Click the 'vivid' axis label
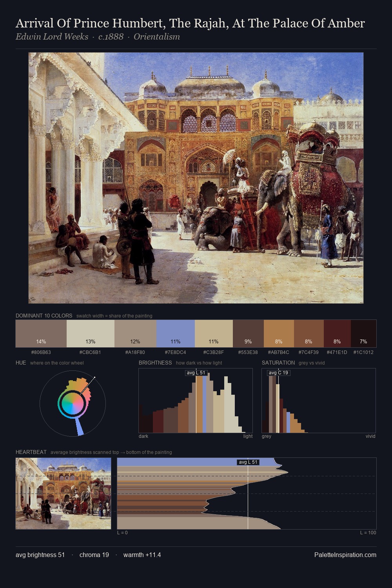 click(370, 436)
